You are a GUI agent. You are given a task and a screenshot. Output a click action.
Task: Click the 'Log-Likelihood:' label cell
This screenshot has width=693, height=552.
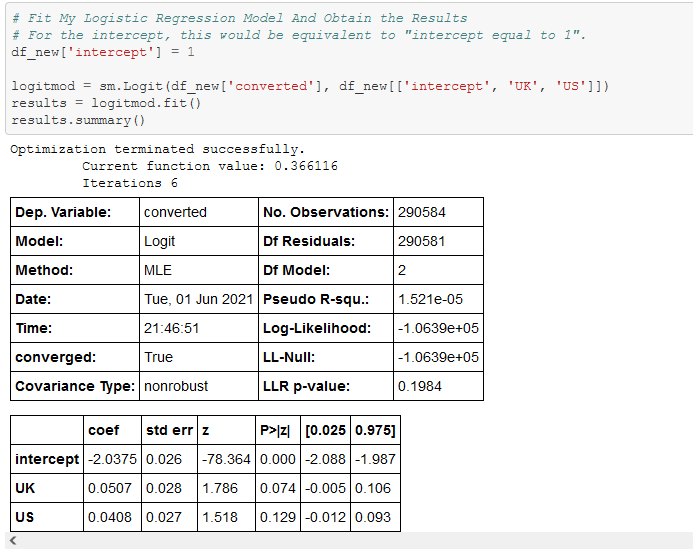(326, 328)
